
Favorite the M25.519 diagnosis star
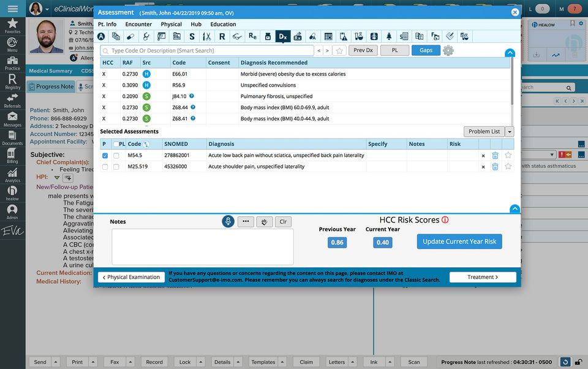(x=508, y=166)
